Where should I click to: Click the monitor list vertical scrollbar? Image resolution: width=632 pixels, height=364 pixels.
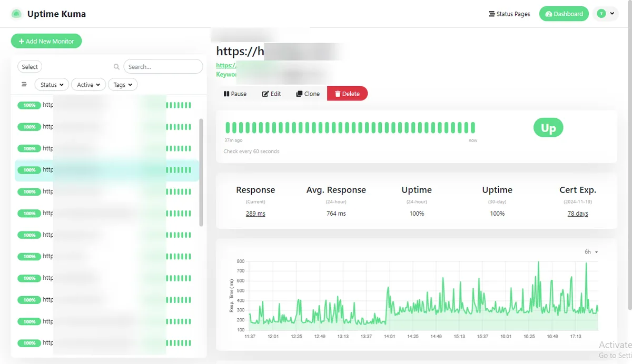201,172
